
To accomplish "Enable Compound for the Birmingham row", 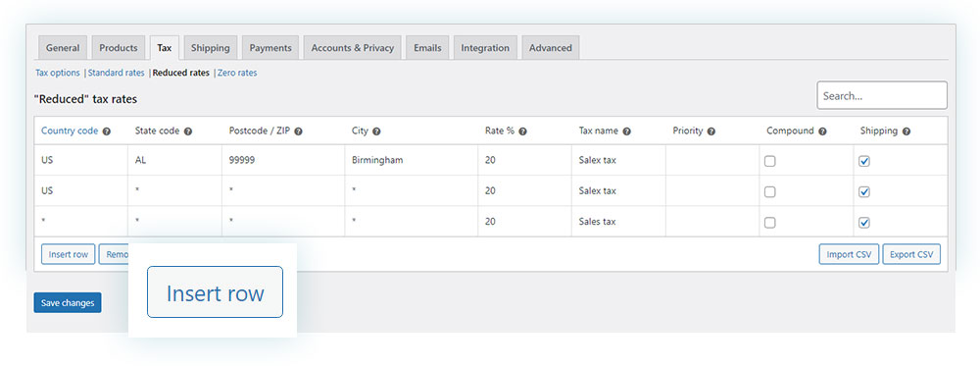I will 770,161.
